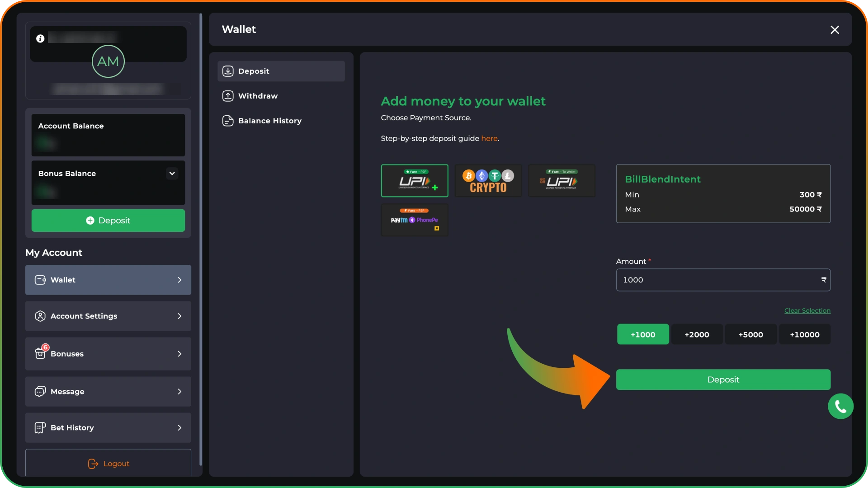Viewport: 868px width, 488px height.
Task: Click the 'BillBlendIntent' heading
Action: (x=663, y=179)
